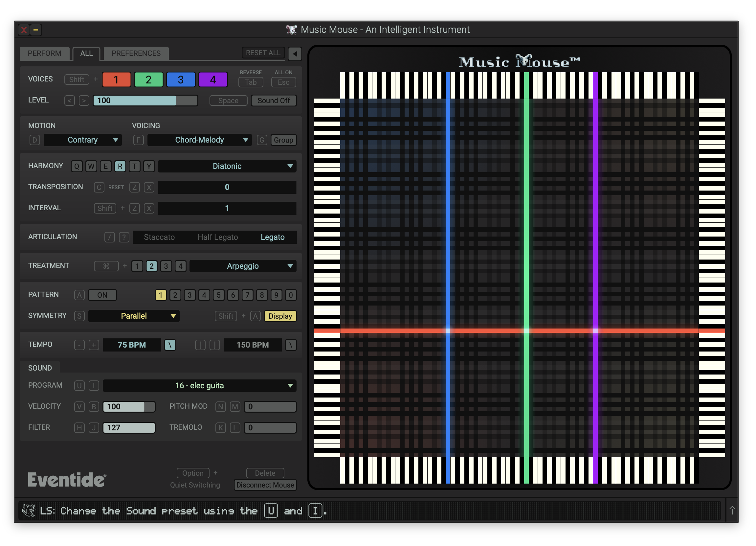Click the command key icon in Treatment
The width and height of the screenshot is (756, 546).
point(106,266)
